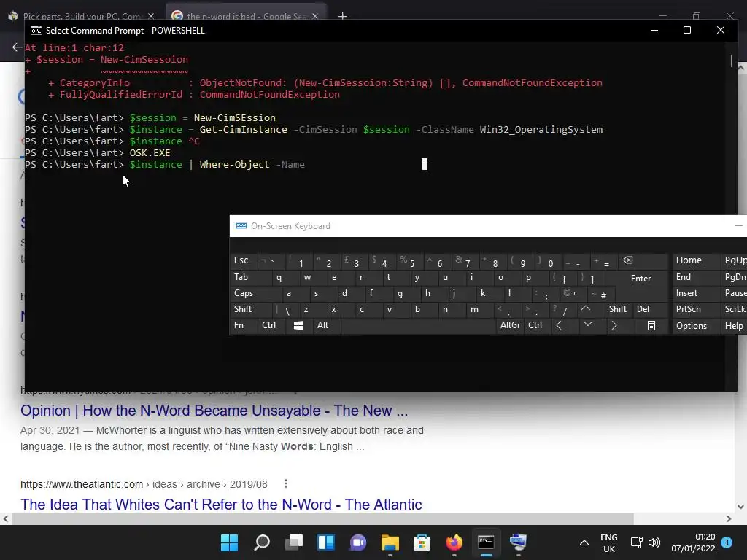Open options dots beside theatlantic.com URL

click(x=285, y=484)
